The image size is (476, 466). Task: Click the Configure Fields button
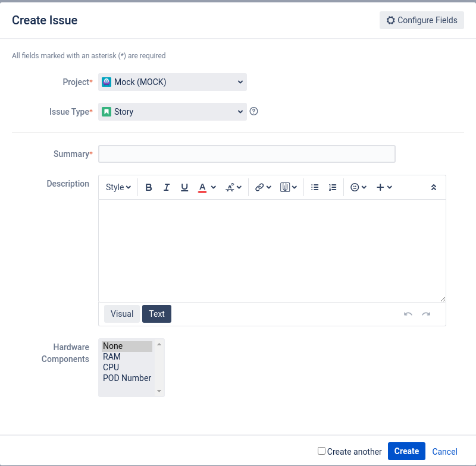(422, 20)
